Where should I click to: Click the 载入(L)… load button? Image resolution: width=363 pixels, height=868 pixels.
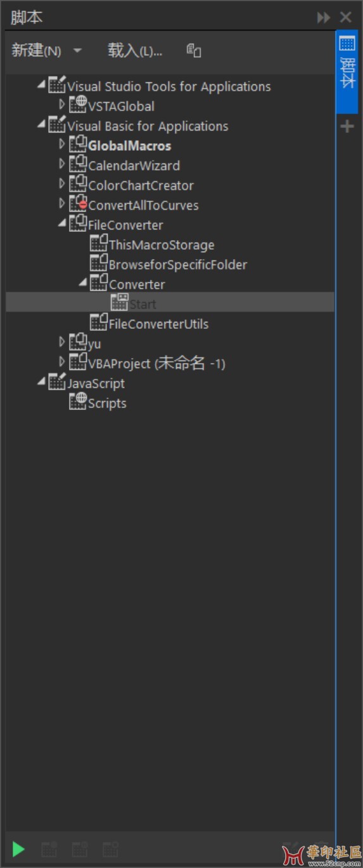click(x=135, y=51)
